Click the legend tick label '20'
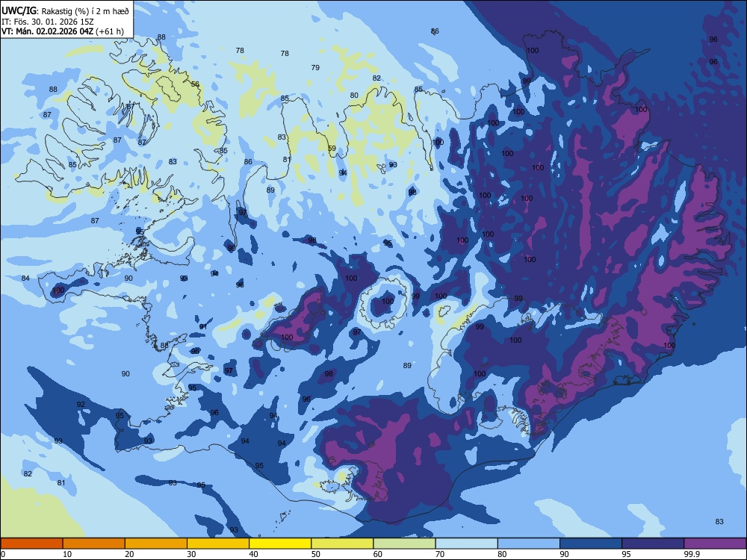 pyautogui.click(x=129, y=554)
